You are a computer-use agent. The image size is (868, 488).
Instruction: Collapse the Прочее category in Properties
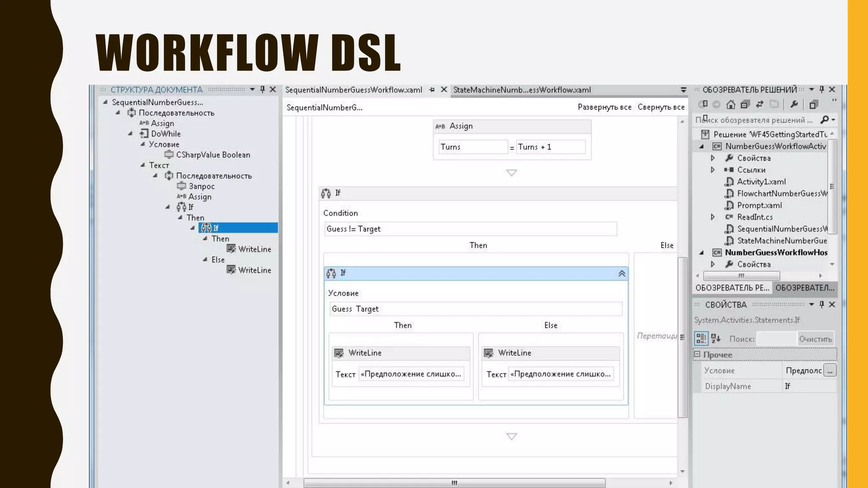click(697, 354)
